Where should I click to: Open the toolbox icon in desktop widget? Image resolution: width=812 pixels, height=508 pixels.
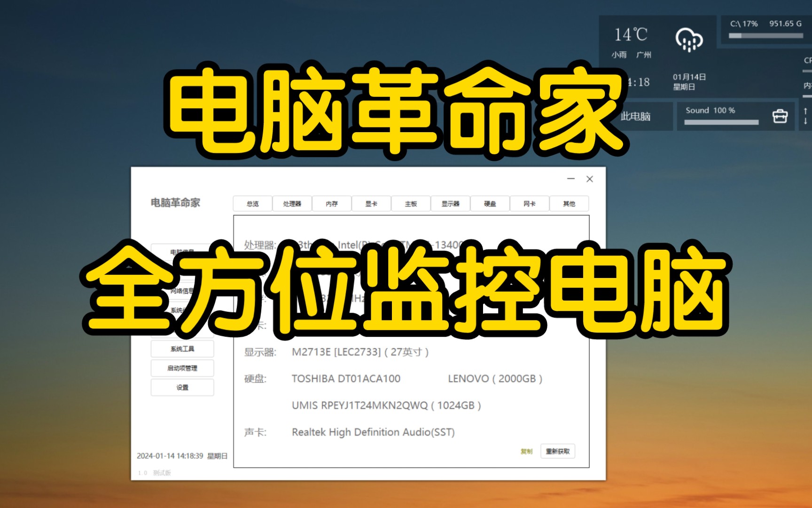(780, 116)
